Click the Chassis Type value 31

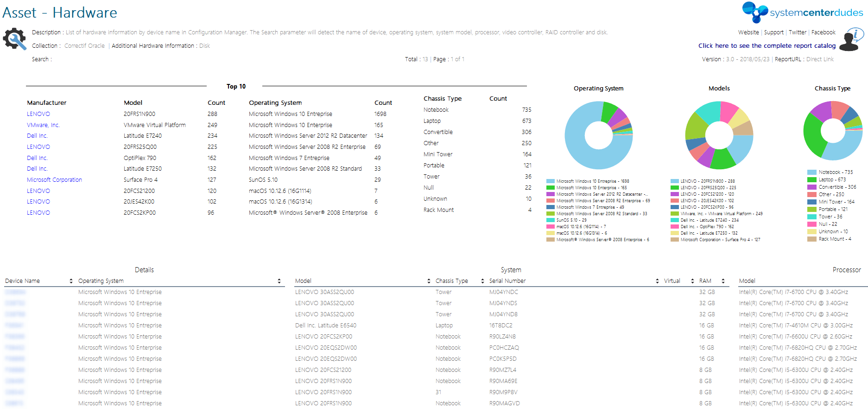[438, 392]
